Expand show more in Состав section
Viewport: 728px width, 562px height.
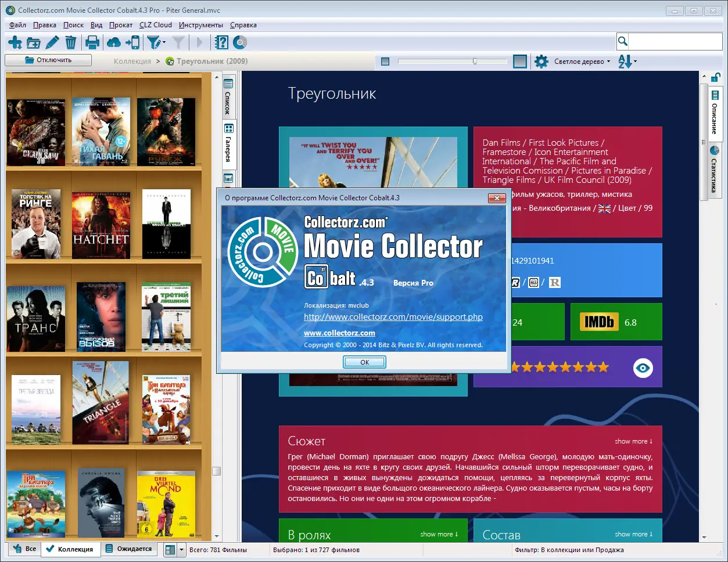pyautogui.click(x=634, y=534)
